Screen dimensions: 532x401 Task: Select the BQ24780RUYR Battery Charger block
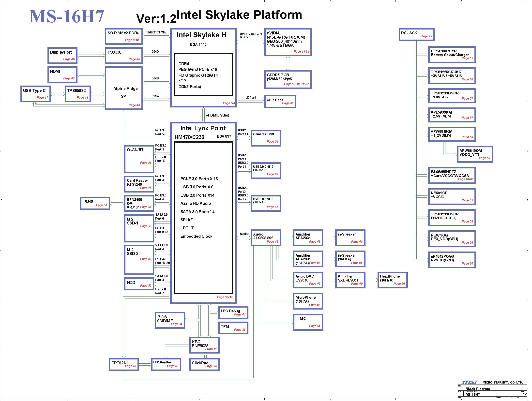tap(452, 55)
